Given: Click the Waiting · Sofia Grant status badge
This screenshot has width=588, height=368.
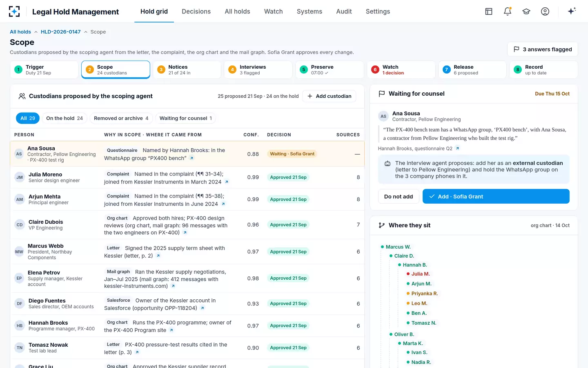Looking at the screenshot, I should click(292, 154).
